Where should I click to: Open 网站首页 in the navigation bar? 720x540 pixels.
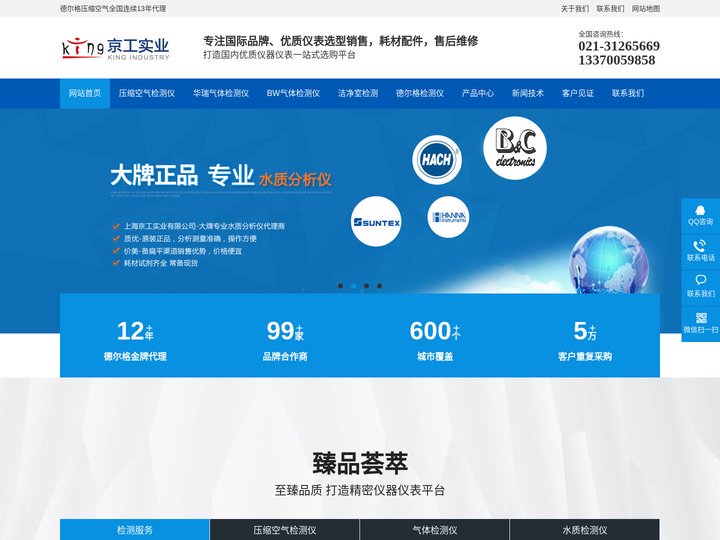pyautogui.click(x=84, y=93)
